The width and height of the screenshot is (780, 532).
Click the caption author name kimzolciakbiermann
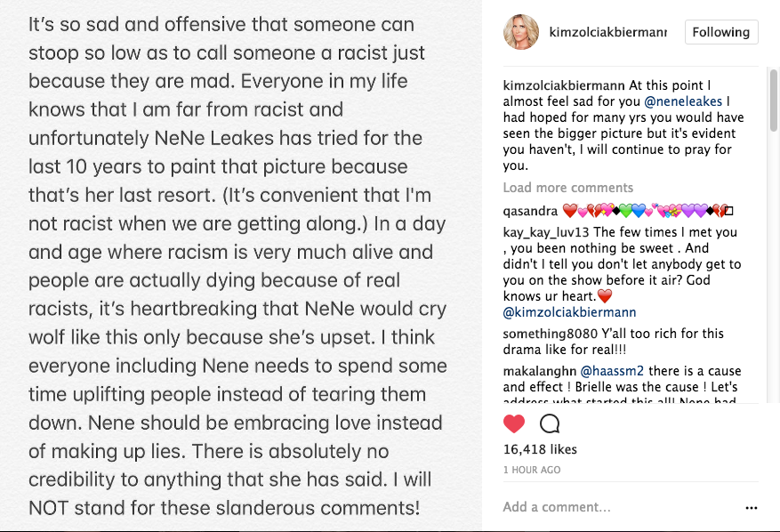[x=564, y=85]
